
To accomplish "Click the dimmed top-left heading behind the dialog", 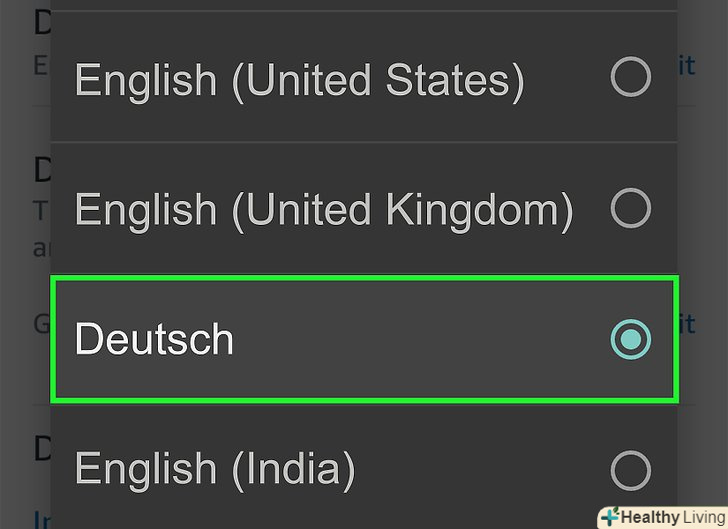I will (x=42, y=21).
